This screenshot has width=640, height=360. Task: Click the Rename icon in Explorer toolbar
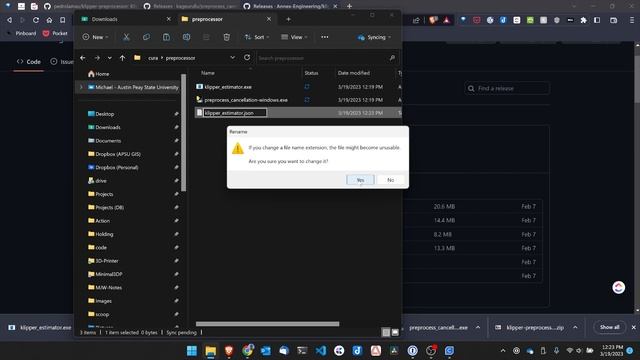(186, 37)
